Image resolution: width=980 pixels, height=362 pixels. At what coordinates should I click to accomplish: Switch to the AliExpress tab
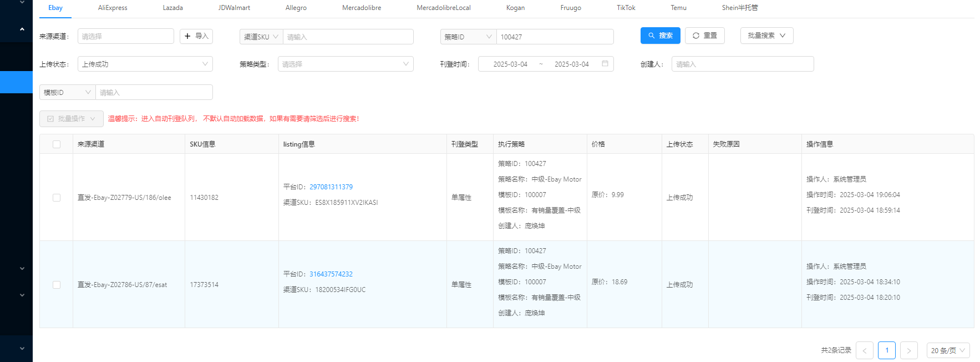point(113,8)
